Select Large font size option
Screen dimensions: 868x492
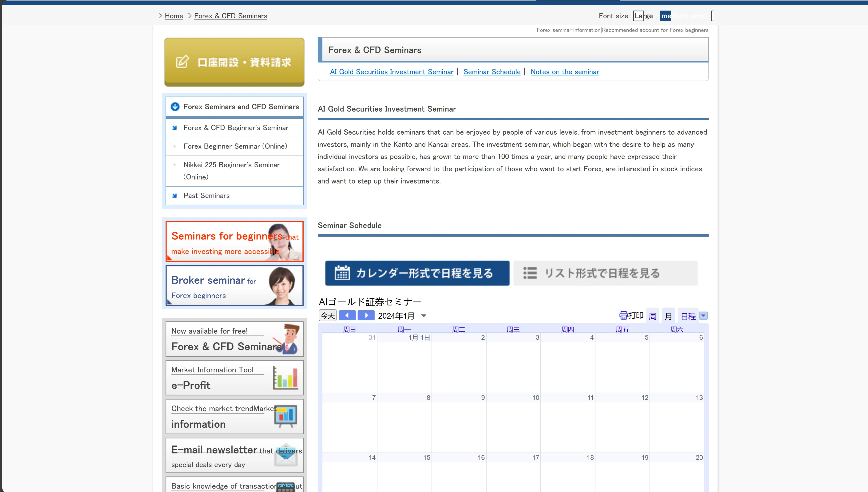[643, 16]
